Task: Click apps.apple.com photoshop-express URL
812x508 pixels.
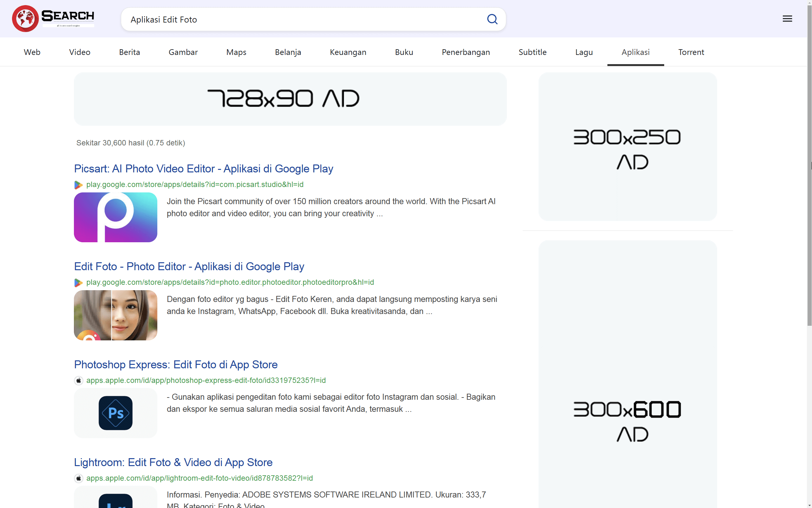Action: tap(206, 380)
